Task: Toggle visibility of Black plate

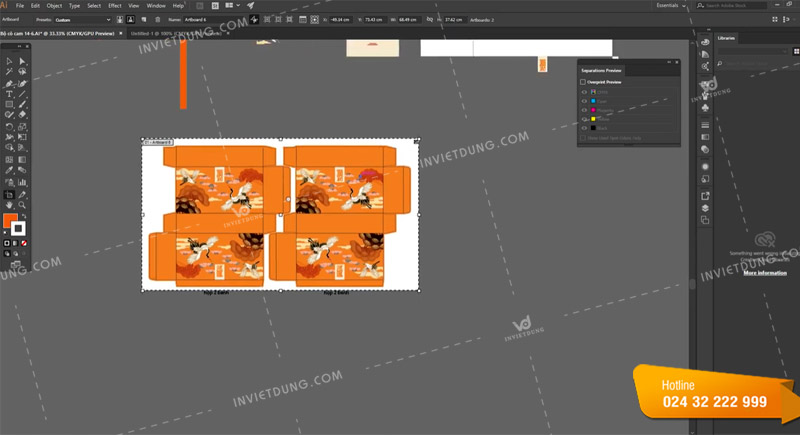Action: 584,128
